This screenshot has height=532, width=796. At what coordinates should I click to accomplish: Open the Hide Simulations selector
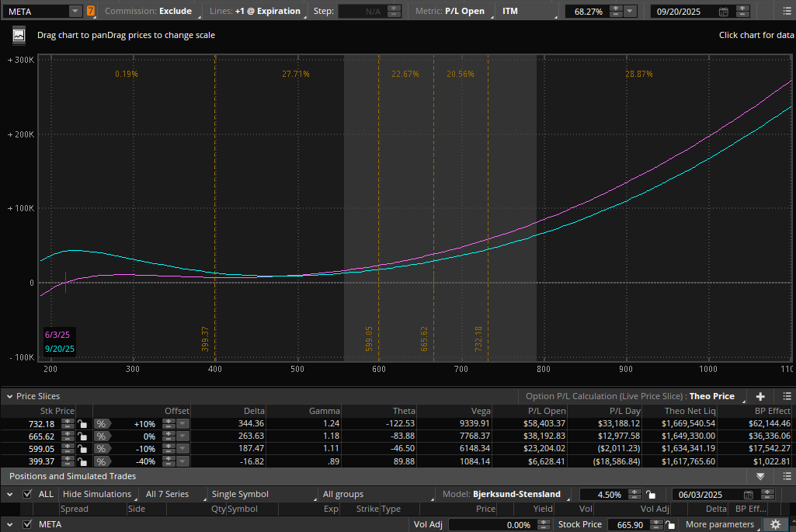click(99, 494)
